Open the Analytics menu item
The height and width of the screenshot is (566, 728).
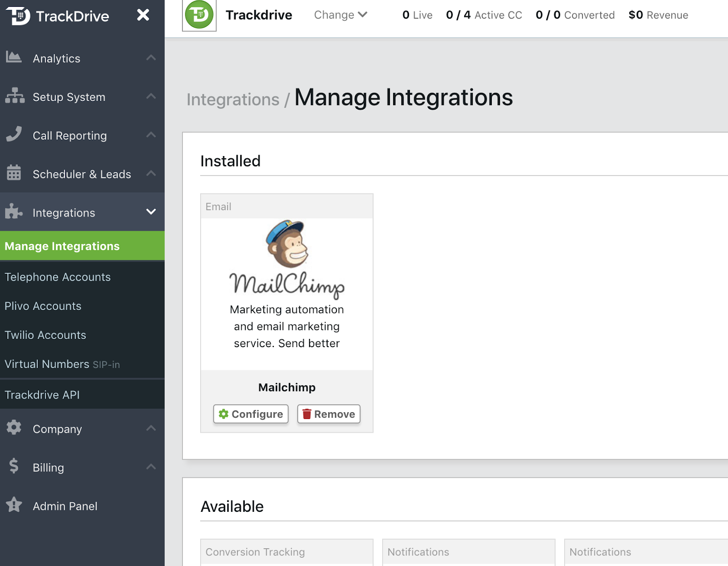click(x=82, y=58)
